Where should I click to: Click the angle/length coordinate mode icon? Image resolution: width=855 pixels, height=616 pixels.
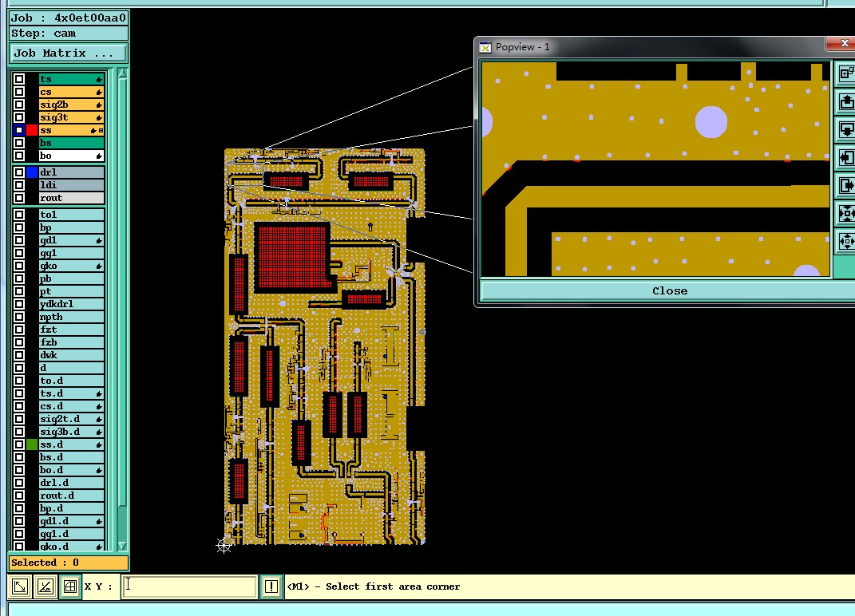tap(46, 586)
